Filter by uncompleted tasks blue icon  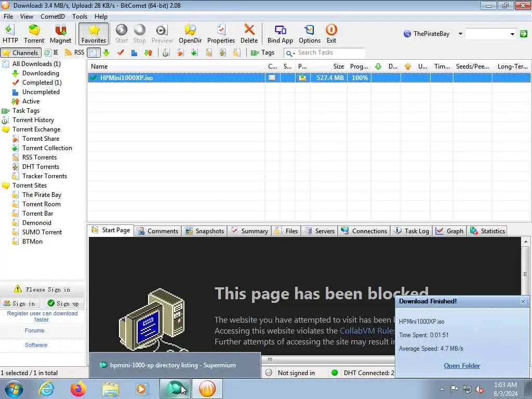coord(135,52)
